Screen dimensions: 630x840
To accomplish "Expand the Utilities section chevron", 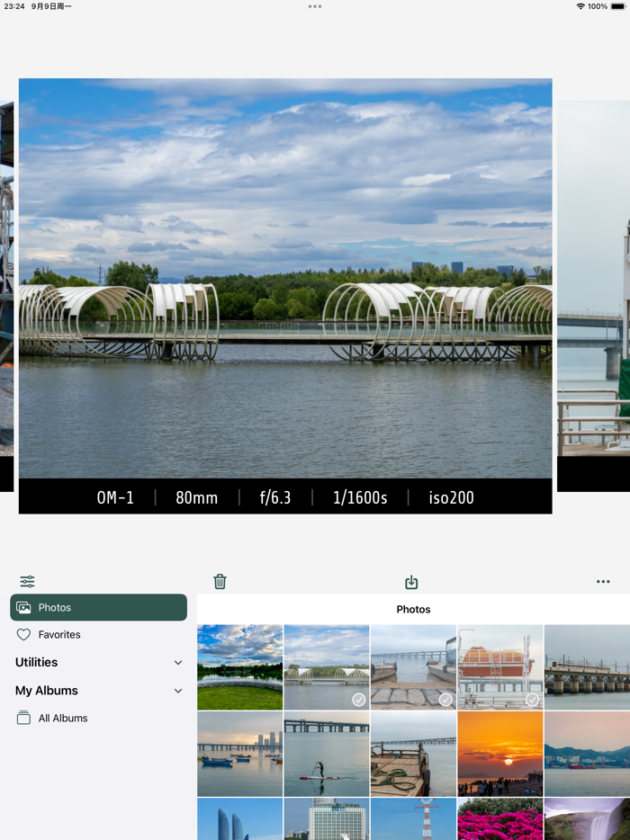I will tap(178, 663).
